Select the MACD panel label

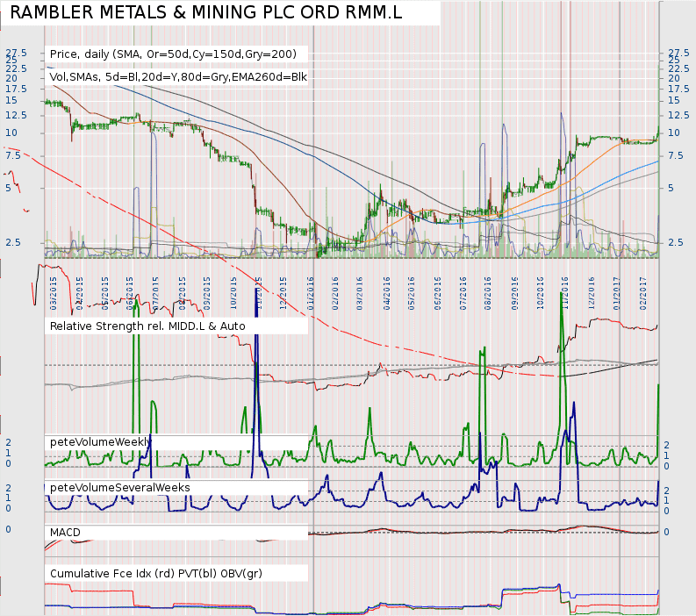(65, 533)
